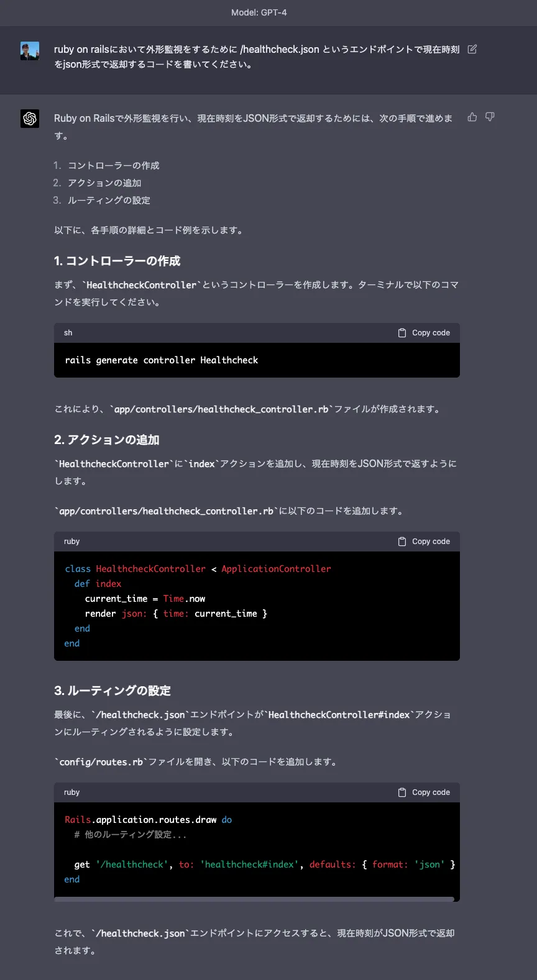Click clipboard icon above the routes.draw code
Screen dimensions: 537x980
tap(402, 792)
